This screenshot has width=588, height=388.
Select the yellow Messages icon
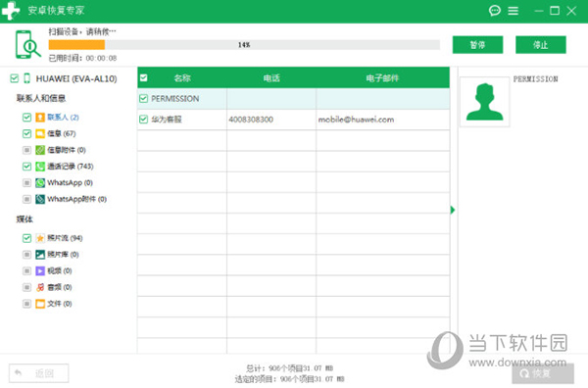click(40, 134)
